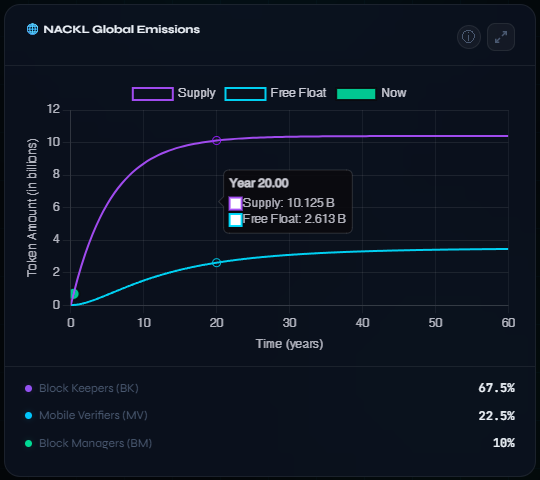Screen dimensions: 540x480
Task: Toggle the Supply series in the legend
Action: [174, 93]
